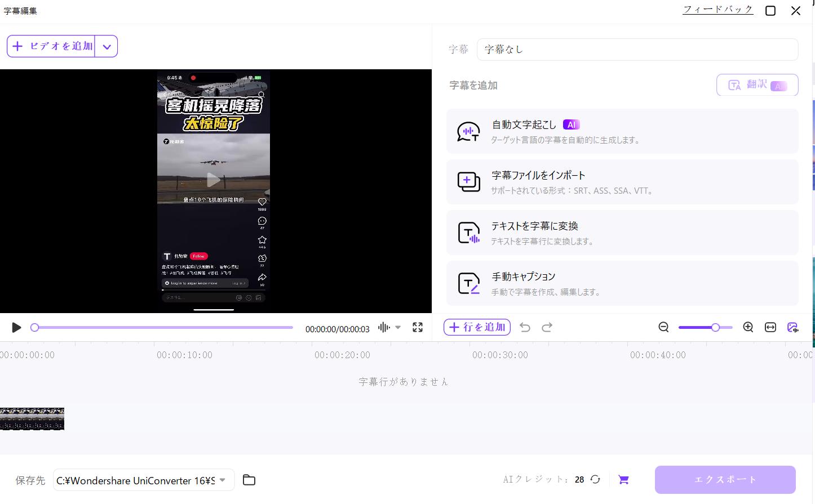The width and height of the screenshot is (815, 504).
Task: Select the video clip thumbnail in timeline
Action: coord(32,419)
